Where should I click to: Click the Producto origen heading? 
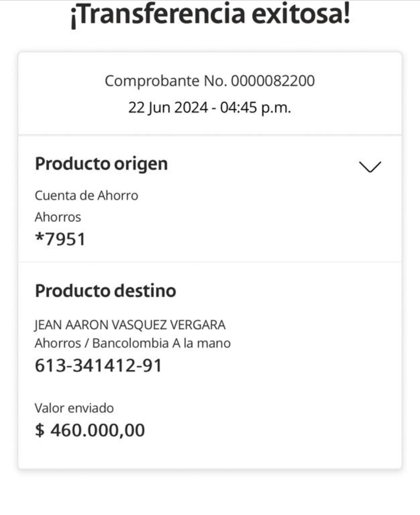pos(101,164)
